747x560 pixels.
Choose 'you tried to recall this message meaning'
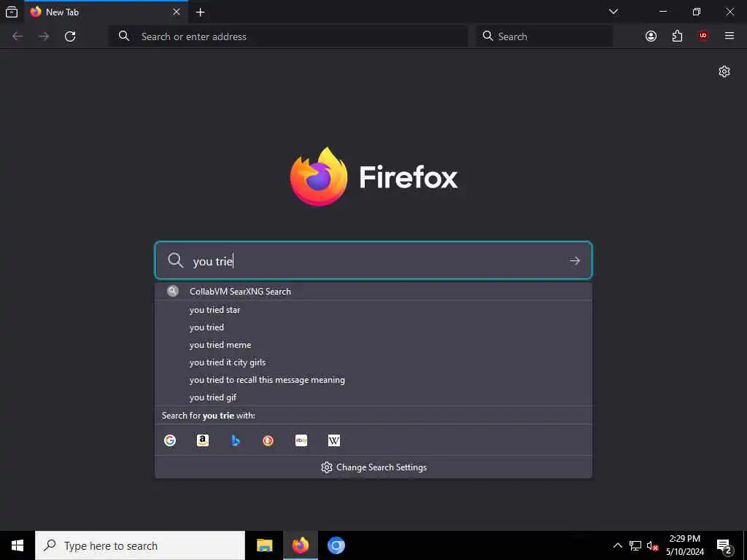373,380
